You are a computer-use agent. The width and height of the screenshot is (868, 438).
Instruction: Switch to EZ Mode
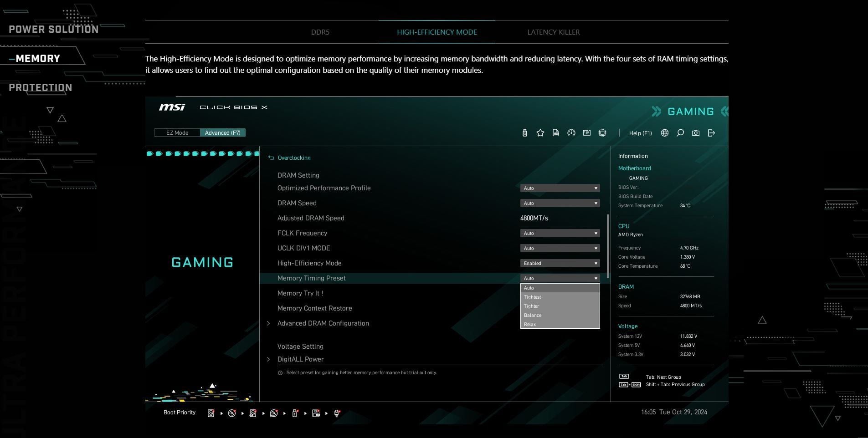177,133
